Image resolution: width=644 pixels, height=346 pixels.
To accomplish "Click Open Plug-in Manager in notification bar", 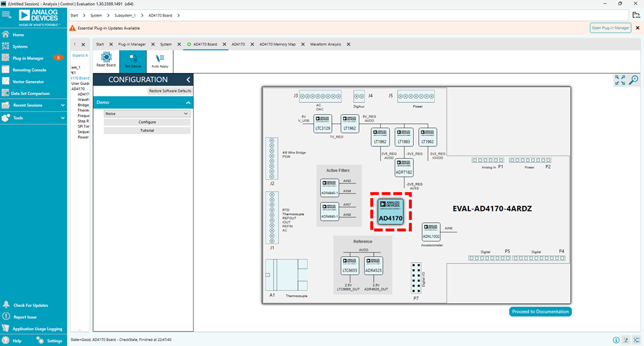I will point(610,28).
